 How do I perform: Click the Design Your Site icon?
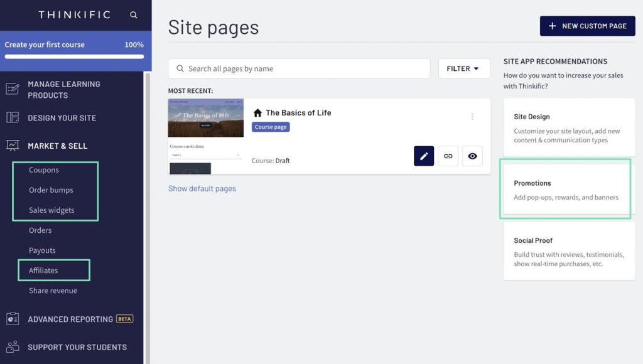[13, 118]
